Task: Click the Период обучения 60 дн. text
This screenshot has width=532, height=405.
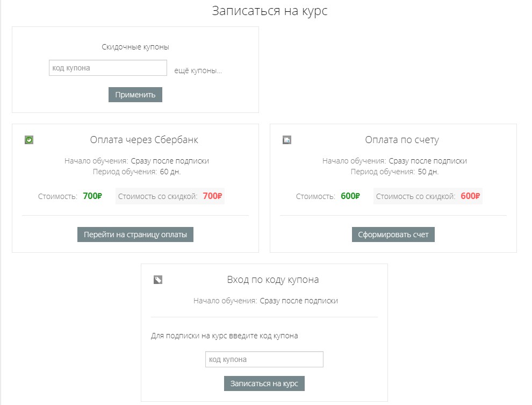Action: click(x=136, y=172)
